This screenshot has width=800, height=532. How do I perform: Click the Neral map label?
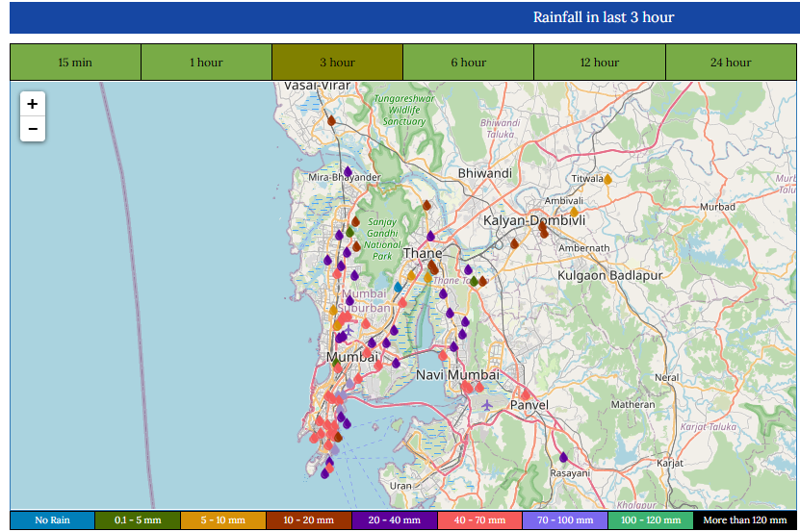pyautogui.click(x=666, y=377)
